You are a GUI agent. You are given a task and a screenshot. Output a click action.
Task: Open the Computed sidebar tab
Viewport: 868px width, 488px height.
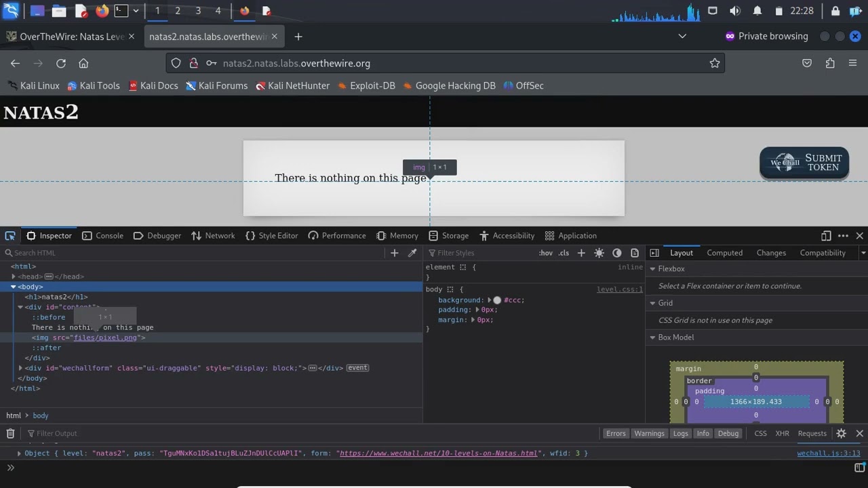click(724, 253)
